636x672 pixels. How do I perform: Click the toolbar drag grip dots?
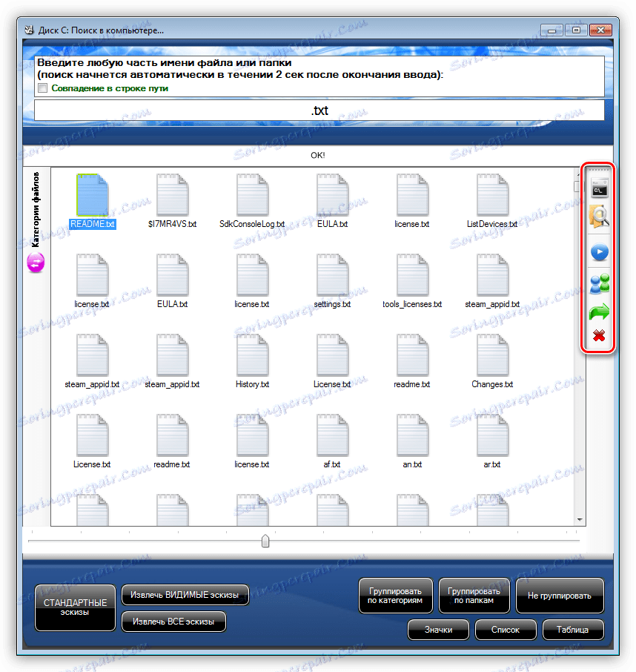tap(599, 170)
